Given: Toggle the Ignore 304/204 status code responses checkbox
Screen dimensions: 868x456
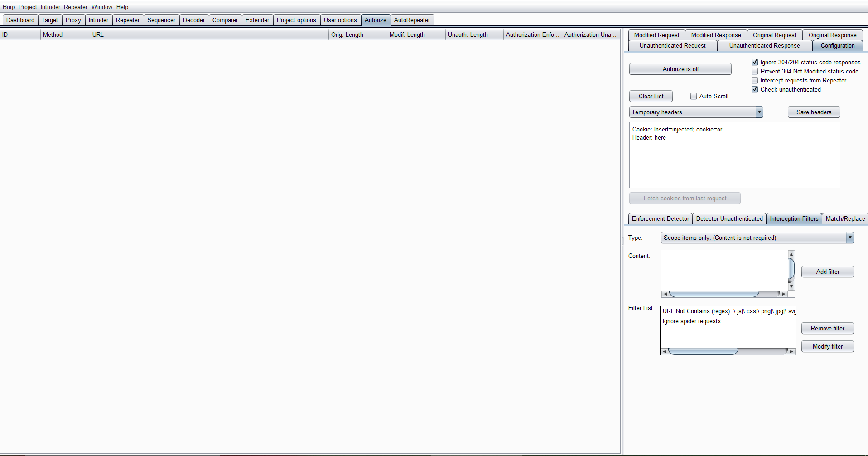Looking at the screenshot, I should pos(755,62).
